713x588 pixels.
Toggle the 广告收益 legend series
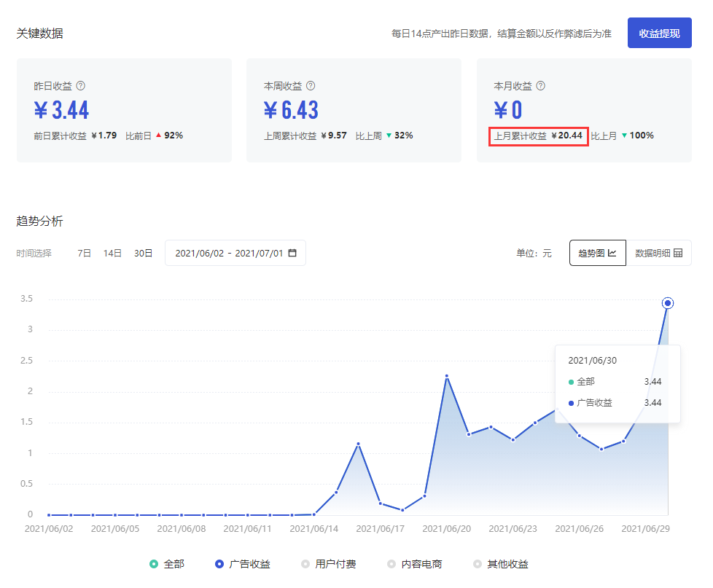click(x=243, y=564)
